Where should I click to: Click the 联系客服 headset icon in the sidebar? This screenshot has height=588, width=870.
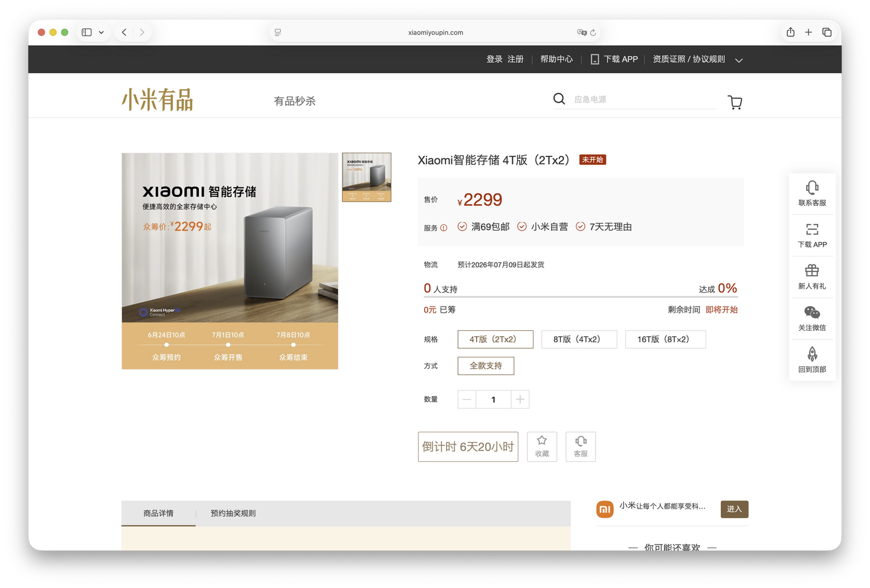click(x=812, y=188)
